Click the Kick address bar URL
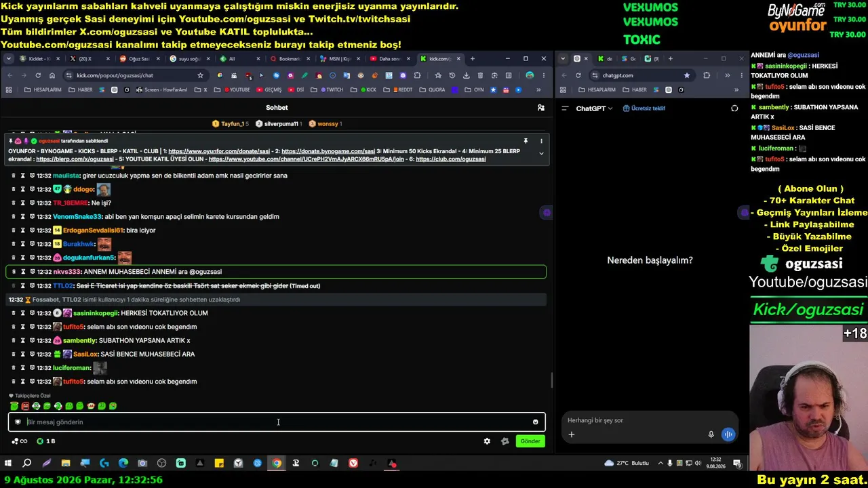 (x=115, y=75)
